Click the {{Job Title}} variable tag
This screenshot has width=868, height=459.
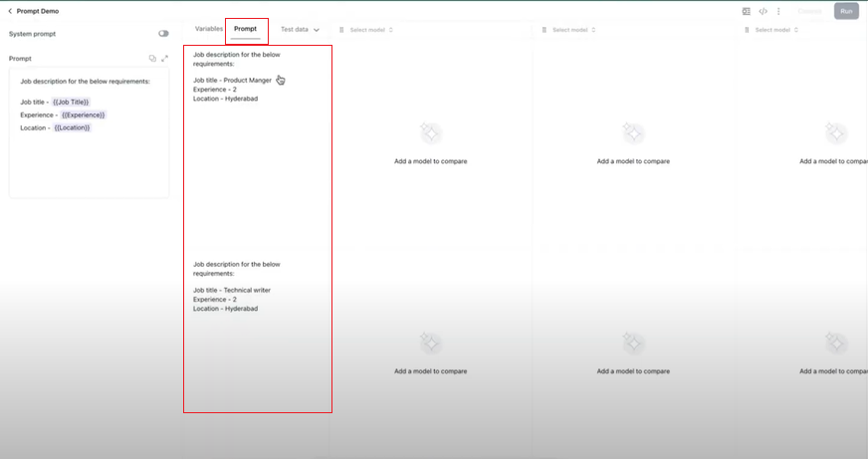[x=71, y=102]
